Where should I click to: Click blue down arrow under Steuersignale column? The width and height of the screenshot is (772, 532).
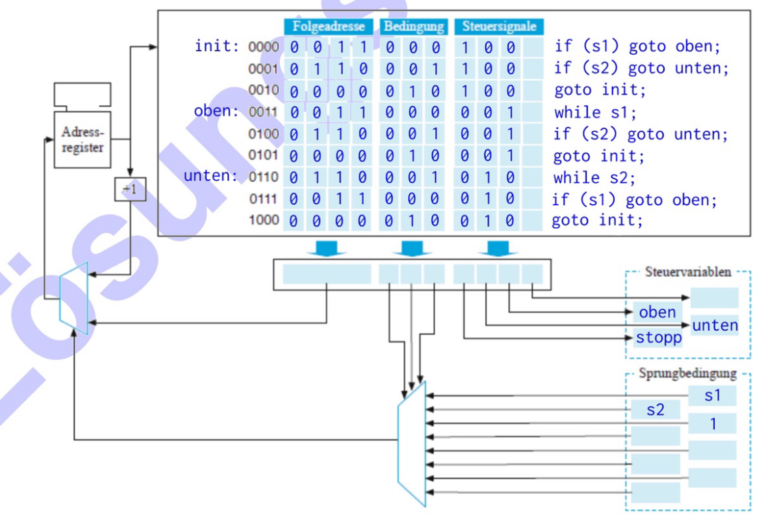pyautogui.click(x=498, y=249)
